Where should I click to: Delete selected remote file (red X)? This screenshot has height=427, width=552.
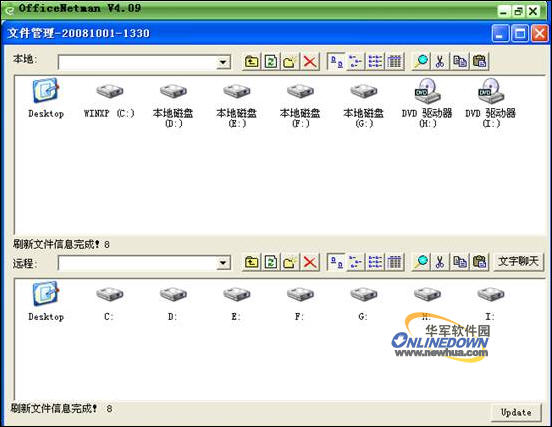(310, 262)
